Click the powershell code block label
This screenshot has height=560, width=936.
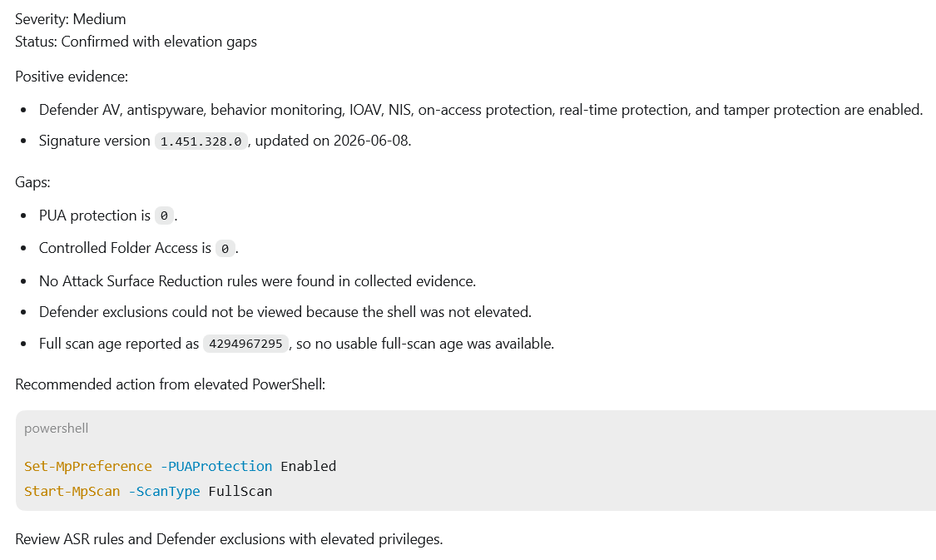click(x=56, y=429)
